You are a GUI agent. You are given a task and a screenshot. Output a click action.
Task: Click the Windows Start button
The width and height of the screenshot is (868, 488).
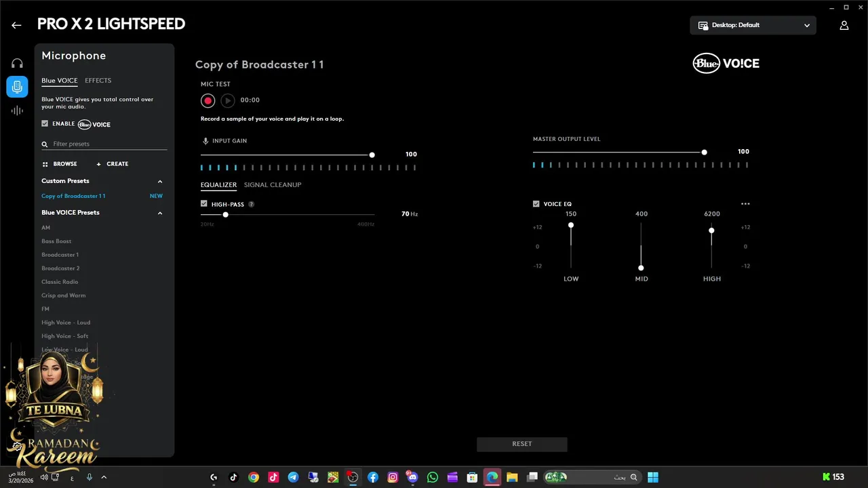point(652,477)
